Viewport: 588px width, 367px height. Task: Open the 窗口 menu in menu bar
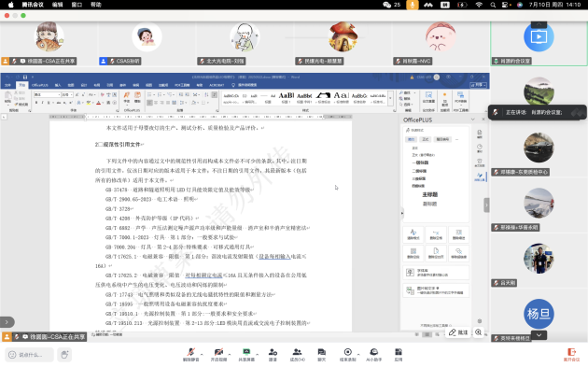tap(77, 5)
